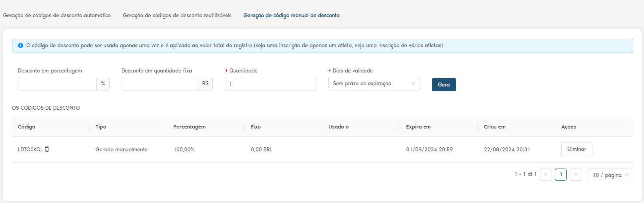Go to the previous page arrow
Screen dimensions: 644x203
tap(546, 175)
